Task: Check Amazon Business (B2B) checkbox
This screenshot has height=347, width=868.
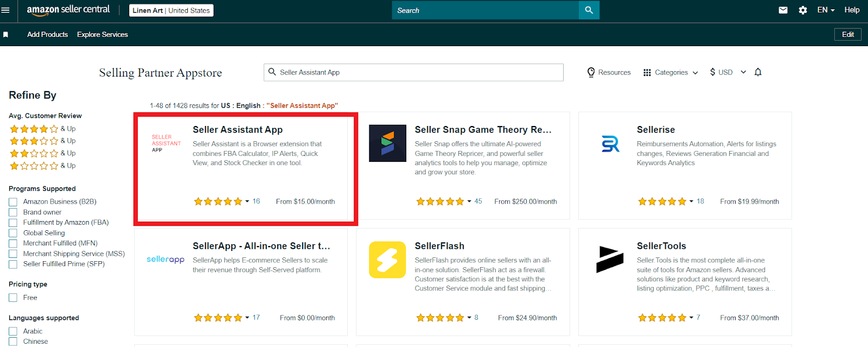Action: pyautogui.click(x=13, y=202)
